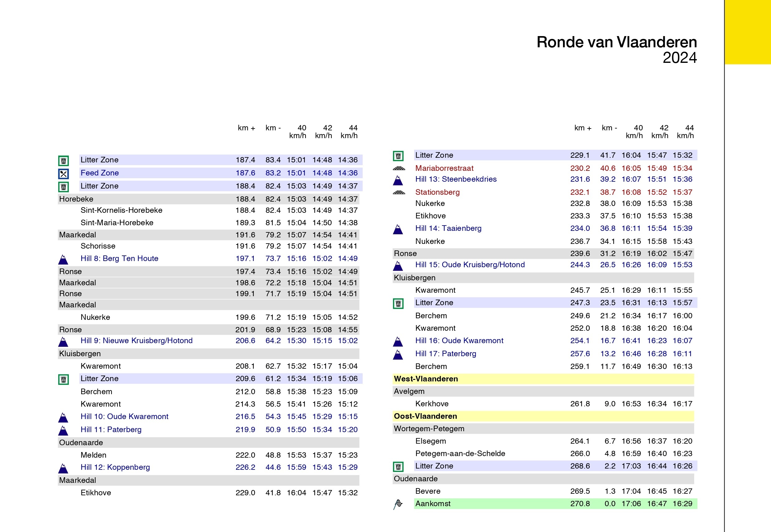Click the Feed Zone crossed-cutlery icon
Image resolution: width=771 pixels, height=532 pixels.
[64, 174]
